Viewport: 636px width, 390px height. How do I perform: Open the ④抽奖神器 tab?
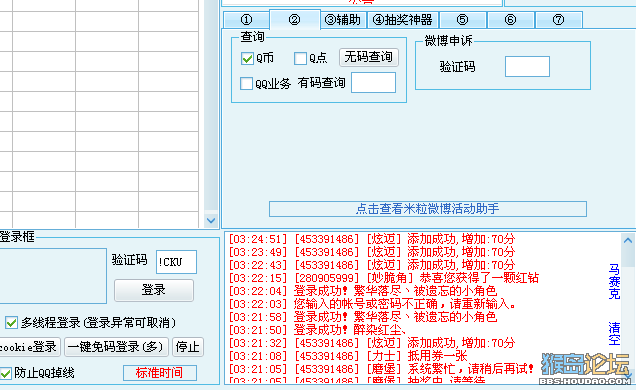tap(403, 20)
